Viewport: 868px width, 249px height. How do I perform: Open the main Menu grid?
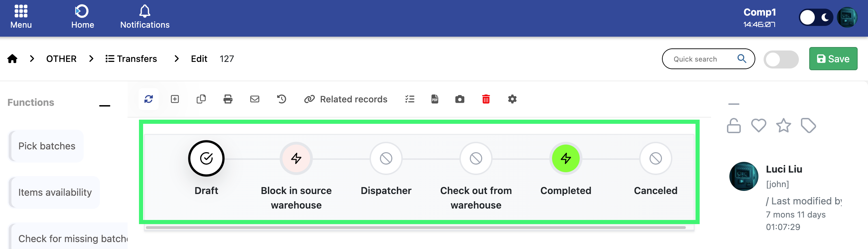pos(21,17)
